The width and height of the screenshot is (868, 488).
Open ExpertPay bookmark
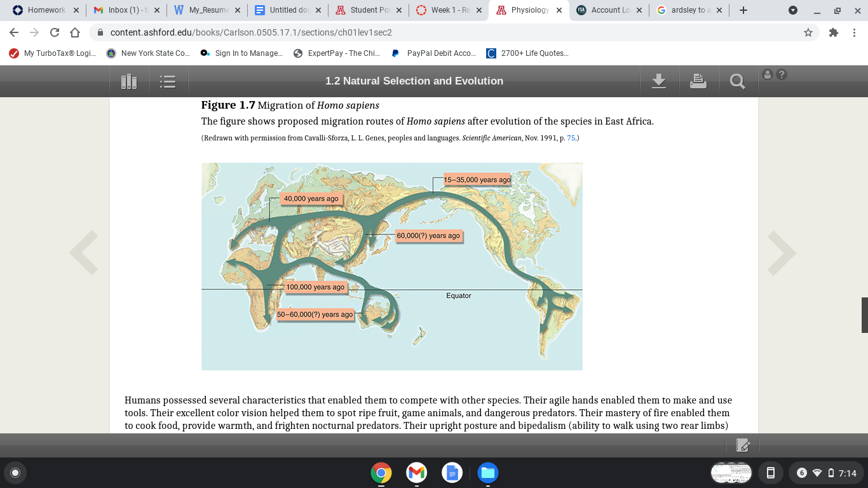point(337,53)
